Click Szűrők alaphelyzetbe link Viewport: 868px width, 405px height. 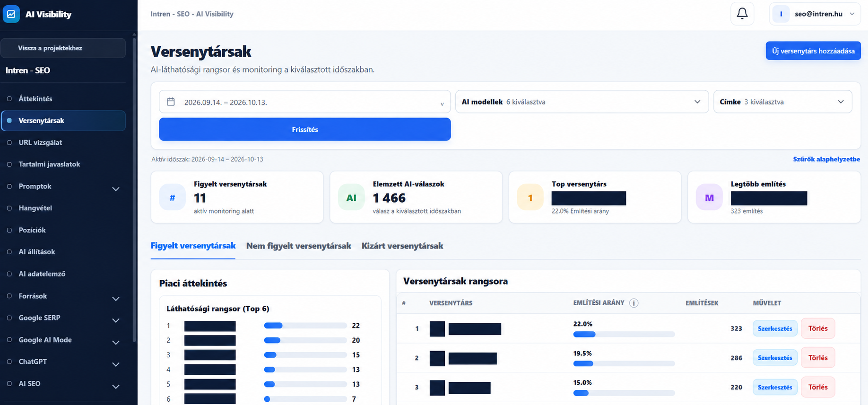click(826, 159)
